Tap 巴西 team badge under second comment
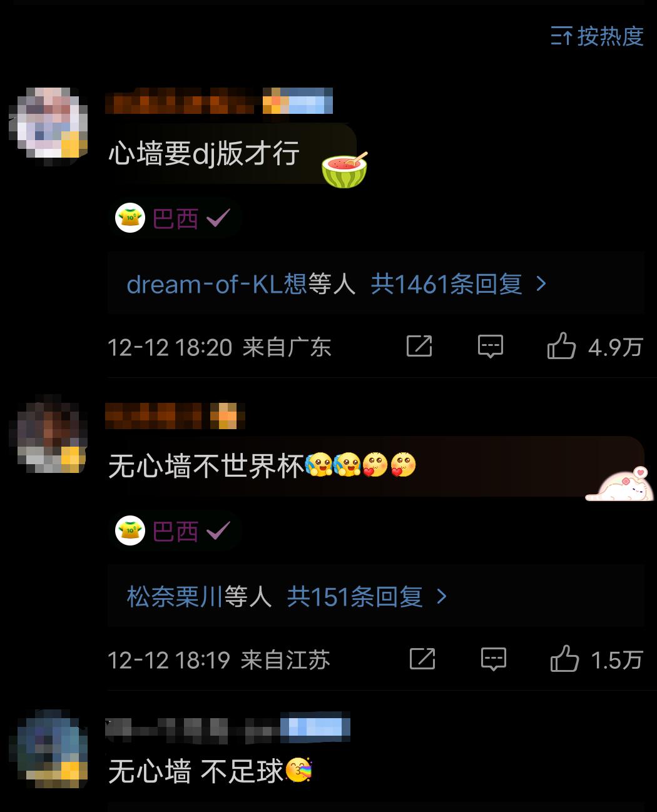 (x=174, y=531)
